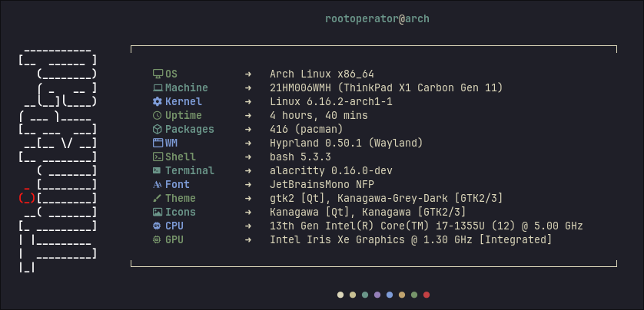644x310 pixels.
Task: Click the Uptime label
Action: 184,116
